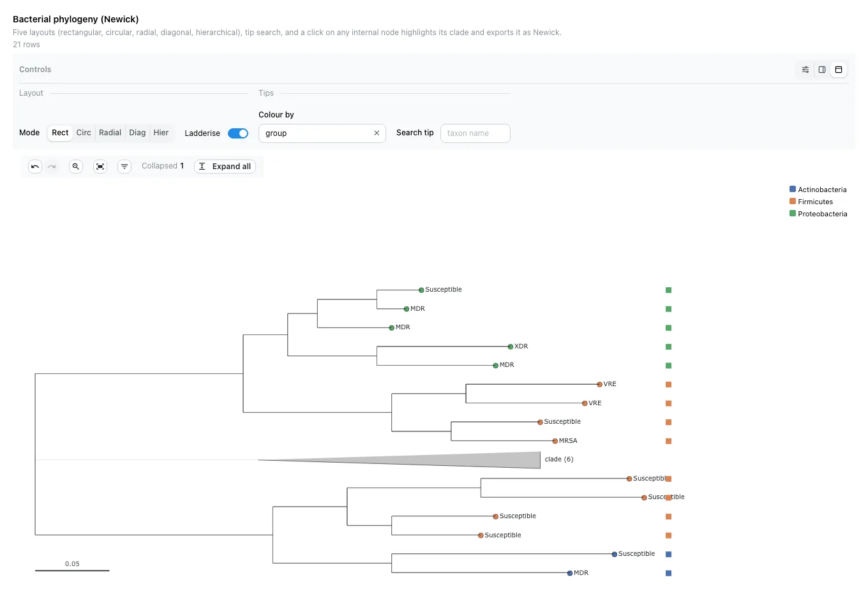
Task: Open the Colour by dropdown
Action: (x=322, y=133)
